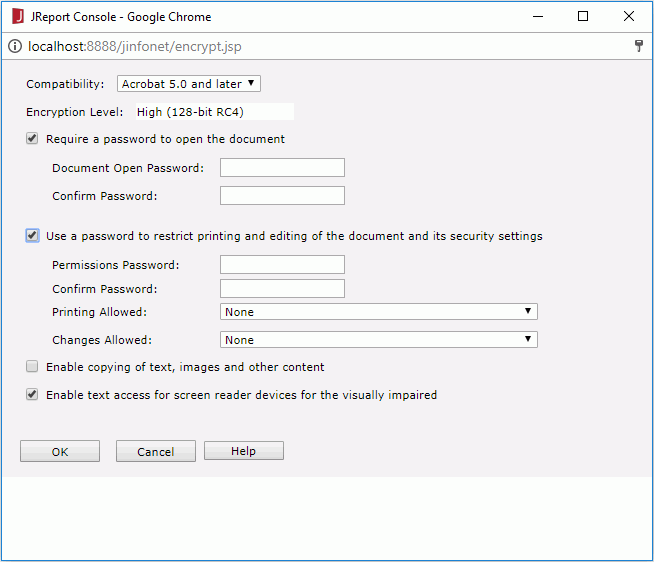Click the Document Open Password field
The height and width of the screenshot is (562, 654).
pyautogui.click(x=282, y=168)
